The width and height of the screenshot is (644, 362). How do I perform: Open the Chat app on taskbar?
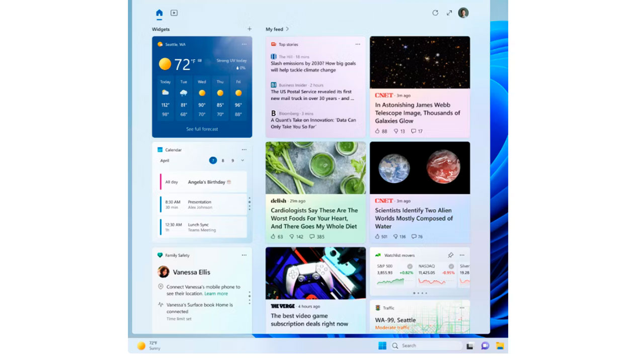click(485, 346)
